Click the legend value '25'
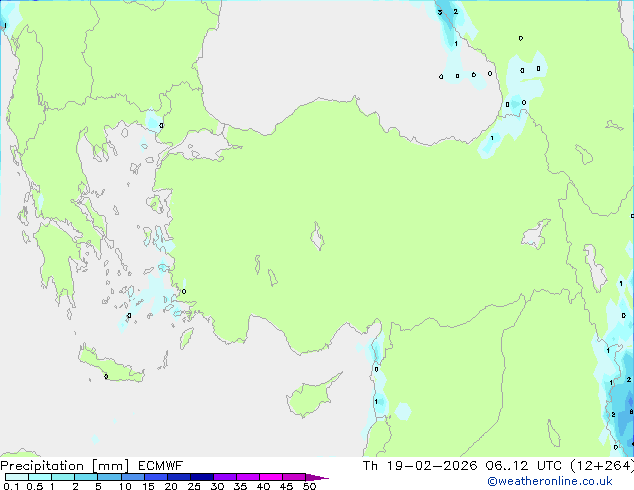This screenshot has width=634, height=490. (x=194, y=486)
